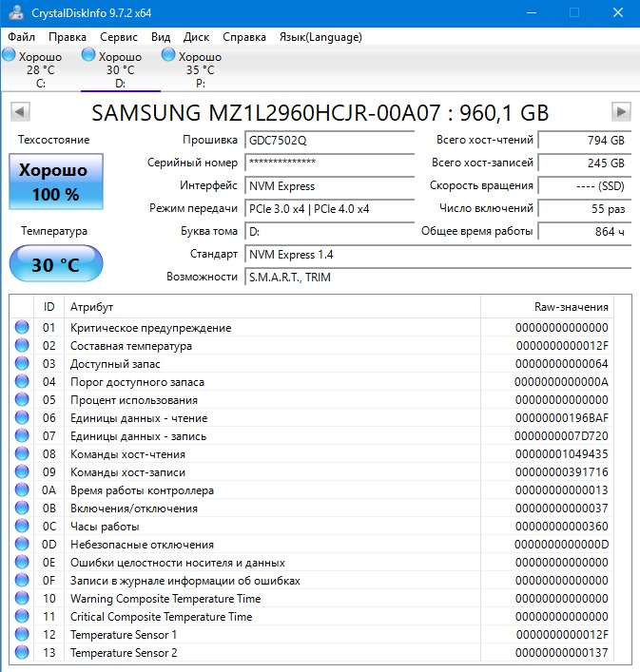Click the masked serial number field
The image size is (640, 672).
[x=330, y=163]
